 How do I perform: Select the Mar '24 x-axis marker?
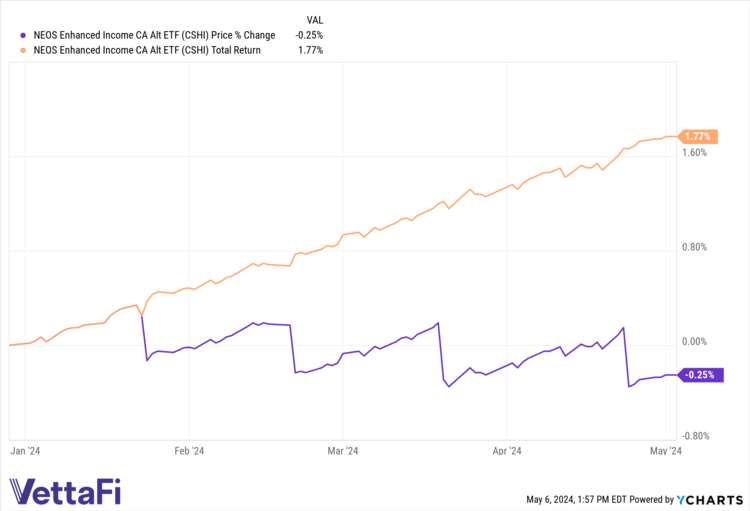pos(342,451)
